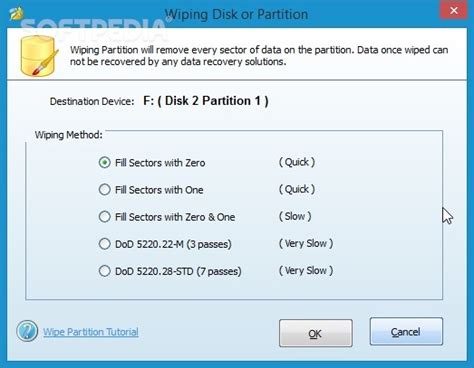Viewport: 474px width, 368px height.
Task: Confirm wiping with the OK button
Action: [x=316, y=333]
